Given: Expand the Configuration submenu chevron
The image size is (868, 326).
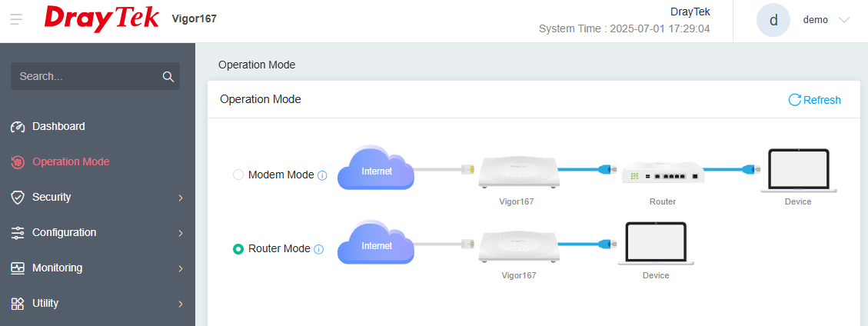Looking at the screenshot, I should tap(181, 233).
